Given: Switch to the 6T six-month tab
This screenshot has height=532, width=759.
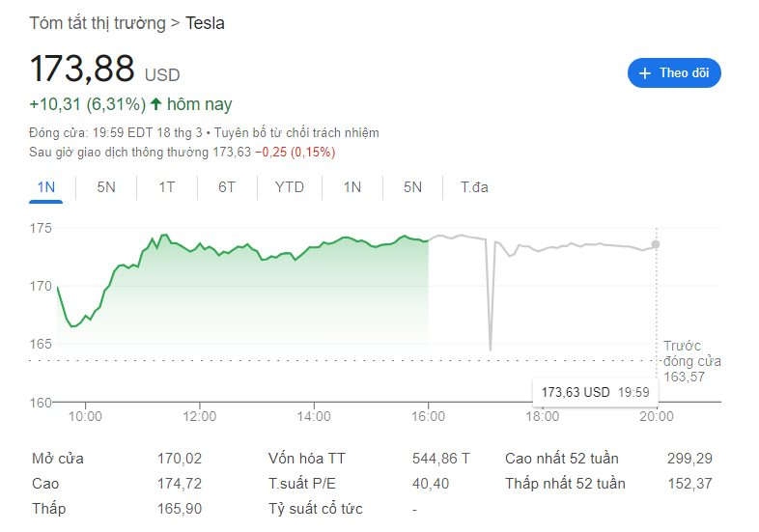Looking at the screenshot, I should 227,187.
